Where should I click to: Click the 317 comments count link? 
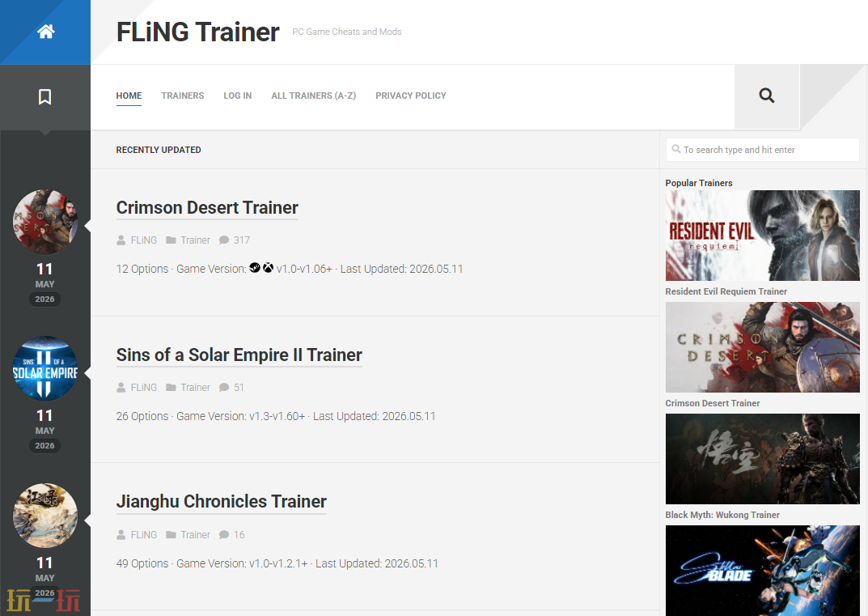pos(241,240)
